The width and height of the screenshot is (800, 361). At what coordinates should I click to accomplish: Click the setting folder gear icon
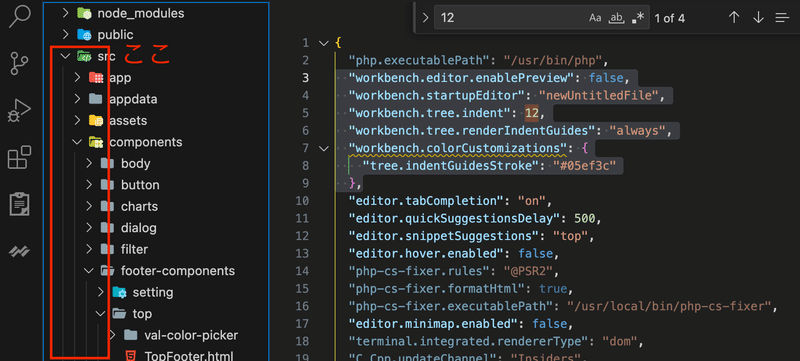119,292
